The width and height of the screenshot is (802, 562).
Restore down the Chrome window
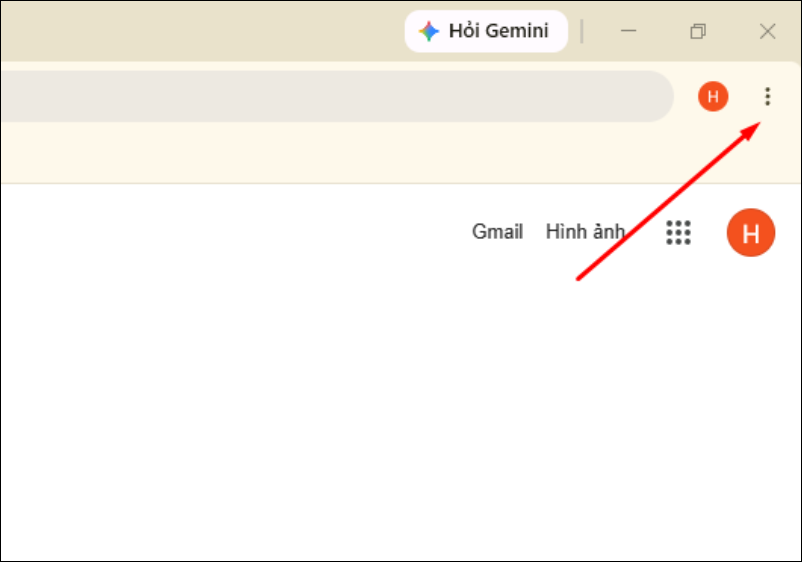(x=698, y=31)
